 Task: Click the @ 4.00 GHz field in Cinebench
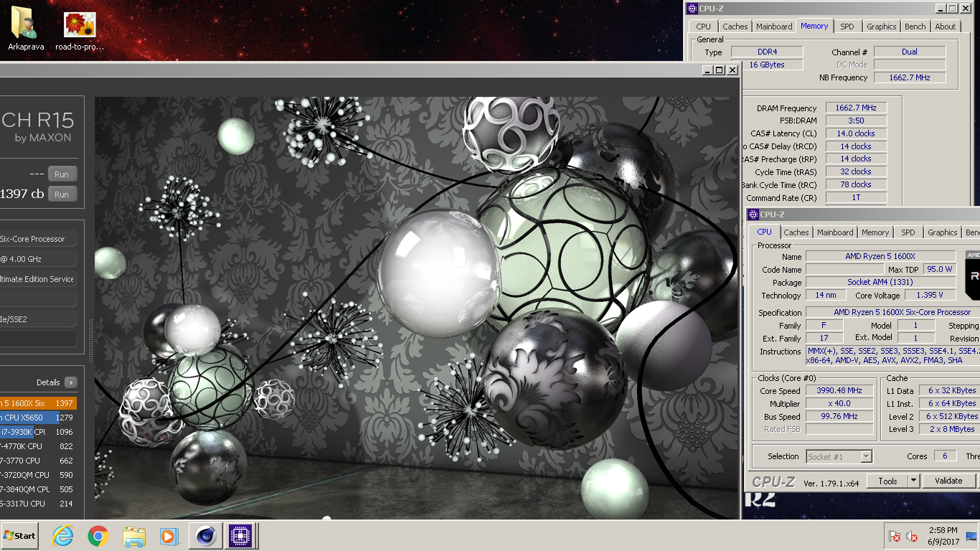point(38,259)
